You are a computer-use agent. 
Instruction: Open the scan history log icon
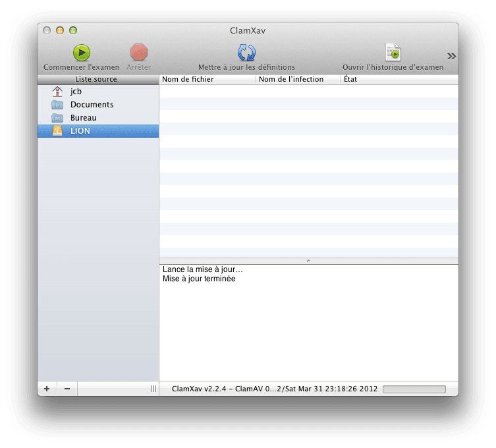393,53
